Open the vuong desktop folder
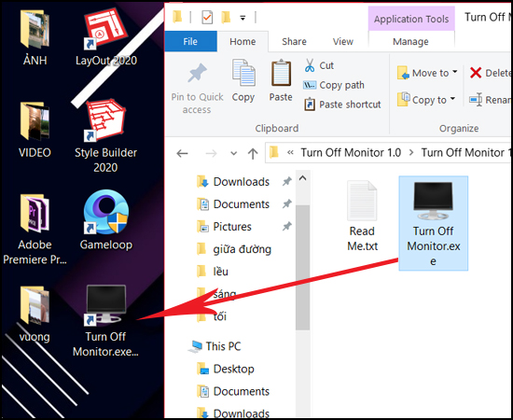This screenshot has width=513, height=420. click(35, 315)
